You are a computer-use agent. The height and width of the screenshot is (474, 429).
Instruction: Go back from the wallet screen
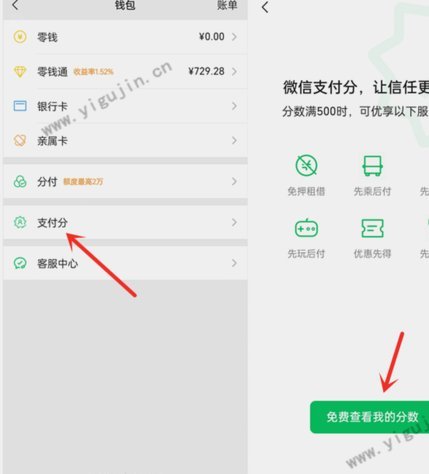pyautogui.click(x=15, y=5)
